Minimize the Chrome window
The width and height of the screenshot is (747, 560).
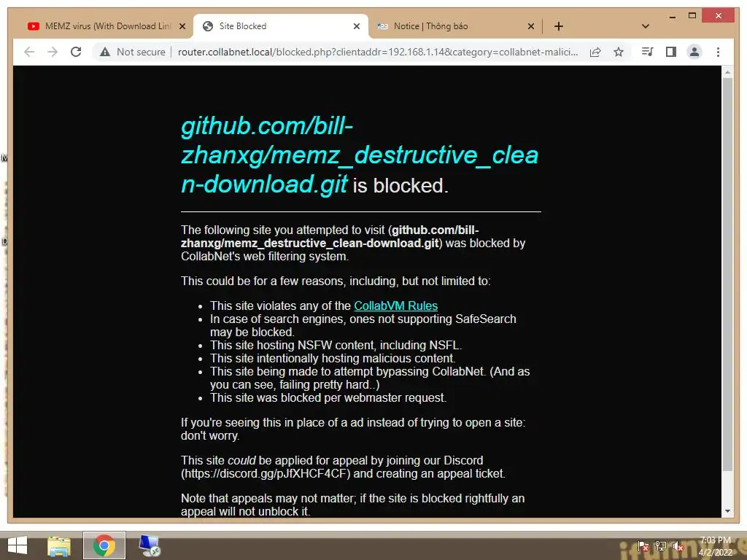point(672,16)
